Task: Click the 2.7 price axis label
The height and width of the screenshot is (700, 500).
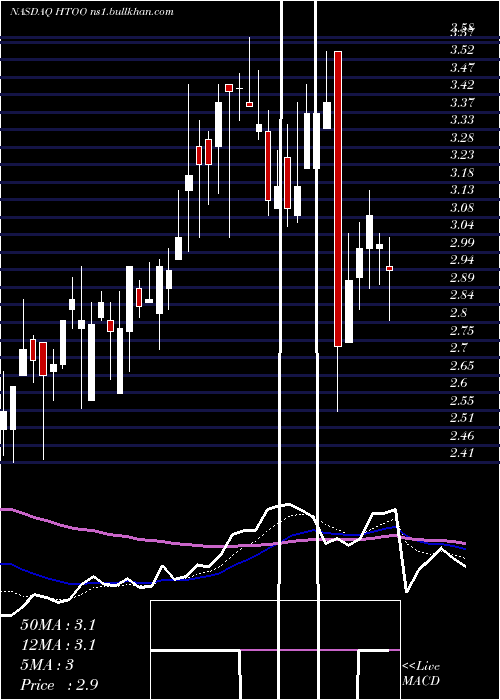Action: click(x=458, y=347)
